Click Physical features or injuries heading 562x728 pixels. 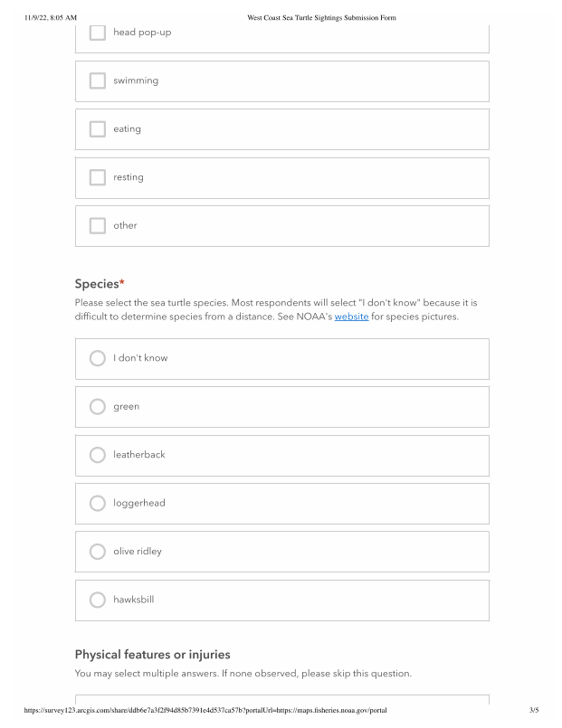[x=152, y=654]
